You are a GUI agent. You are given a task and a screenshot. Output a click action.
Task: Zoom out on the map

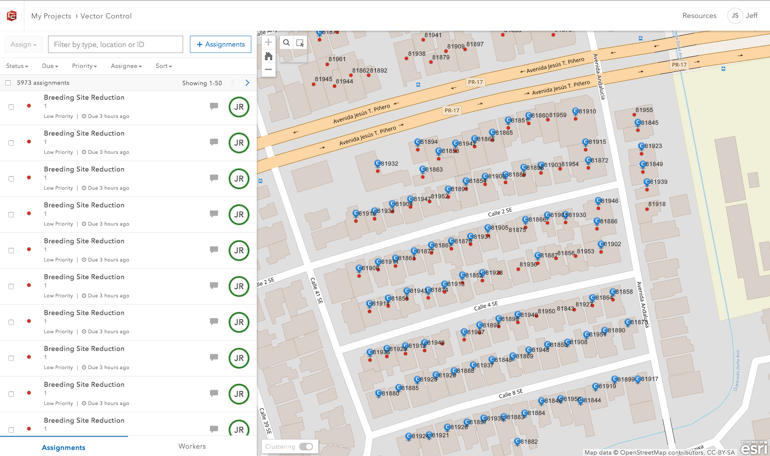268,70
